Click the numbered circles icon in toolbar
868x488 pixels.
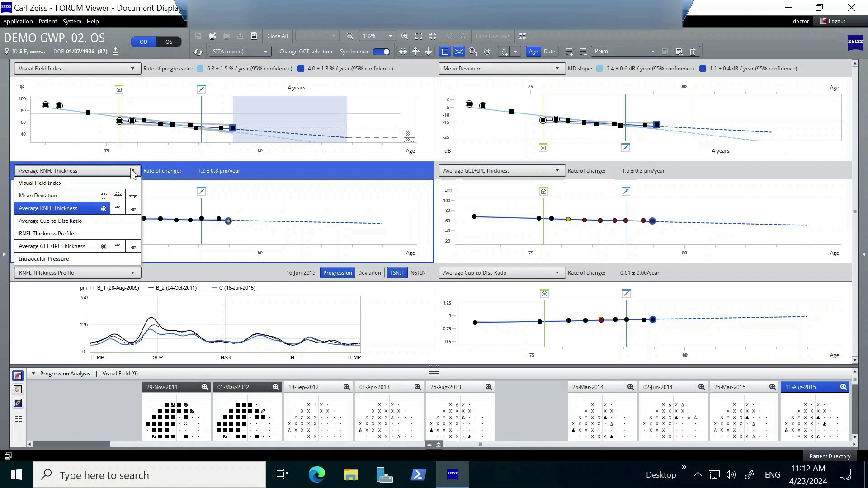473,52
